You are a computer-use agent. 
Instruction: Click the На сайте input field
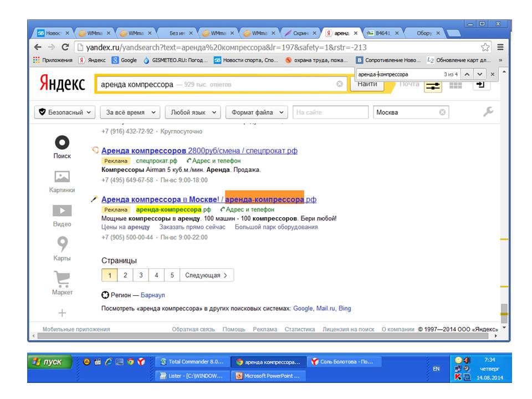(330, 112)
